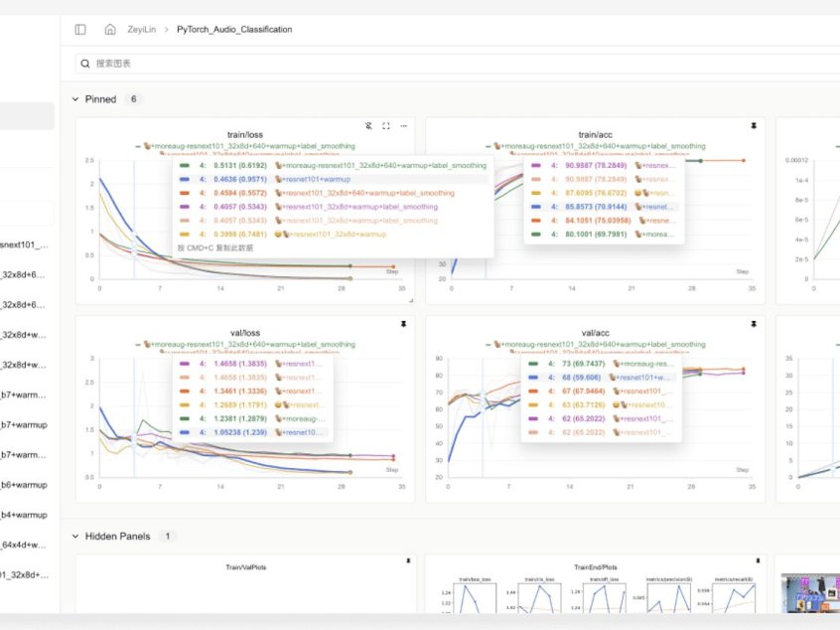Screen dimensions: 840x630
Task: Open PyTorch_Audio_Classification breadcrumb
Action: click(234, 30)
